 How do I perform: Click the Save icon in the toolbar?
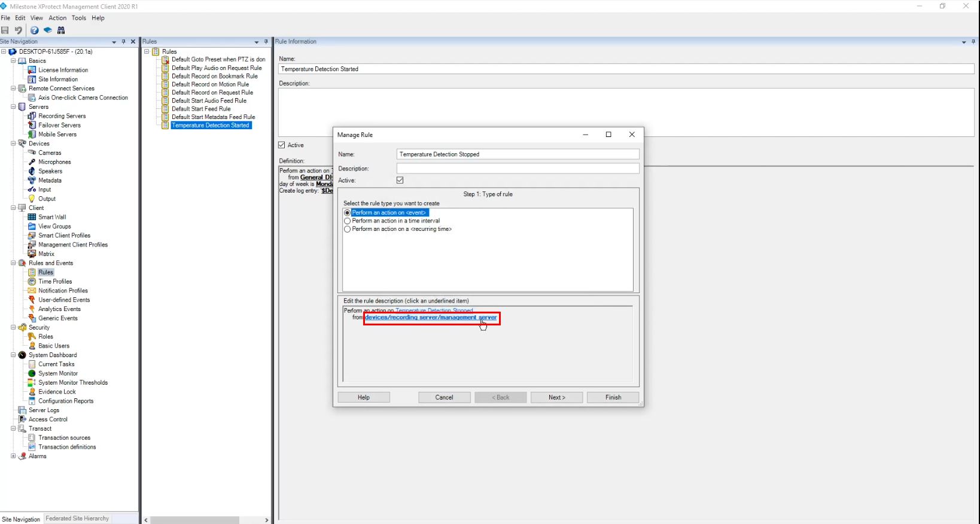[5, 31]
